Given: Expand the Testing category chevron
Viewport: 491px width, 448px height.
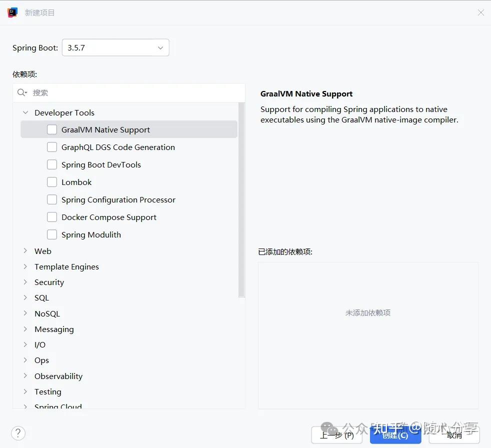Looking at the screenshot, I should coord(25,391).
